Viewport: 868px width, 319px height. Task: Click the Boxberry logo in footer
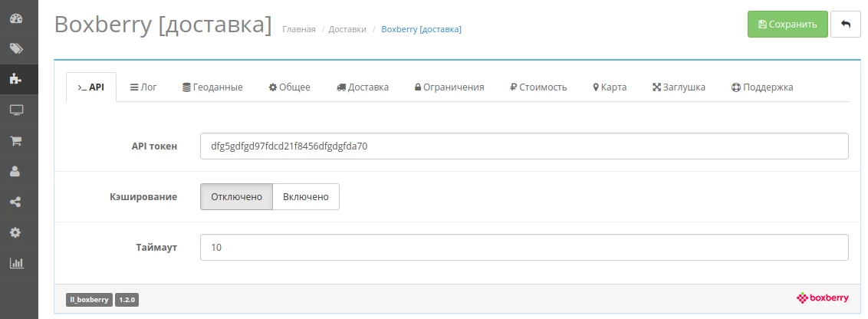822,298
